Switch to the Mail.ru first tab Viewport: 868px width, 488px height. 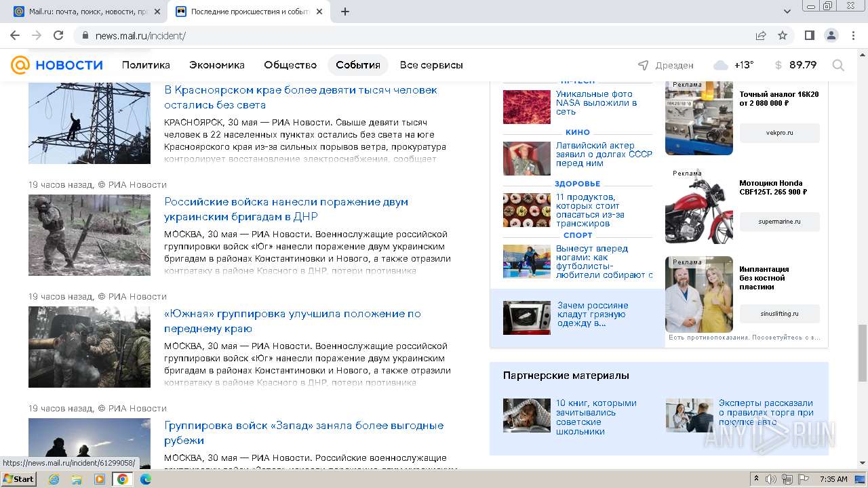(x=85, y=12)
